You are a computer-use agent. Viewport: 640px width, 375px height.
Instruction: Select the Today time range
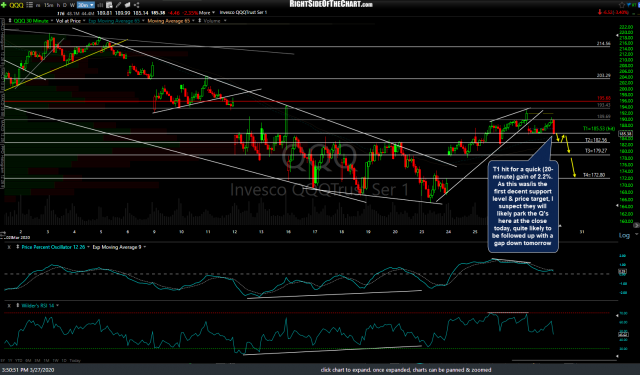pos(75,361)
